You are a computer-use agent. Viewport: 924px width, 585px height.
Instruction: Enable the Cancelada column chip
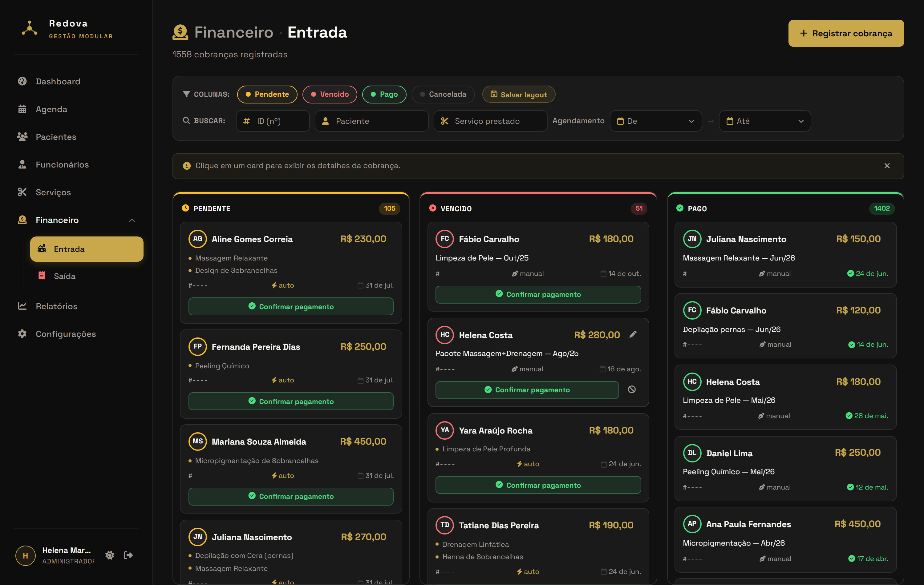coord(443,94)
